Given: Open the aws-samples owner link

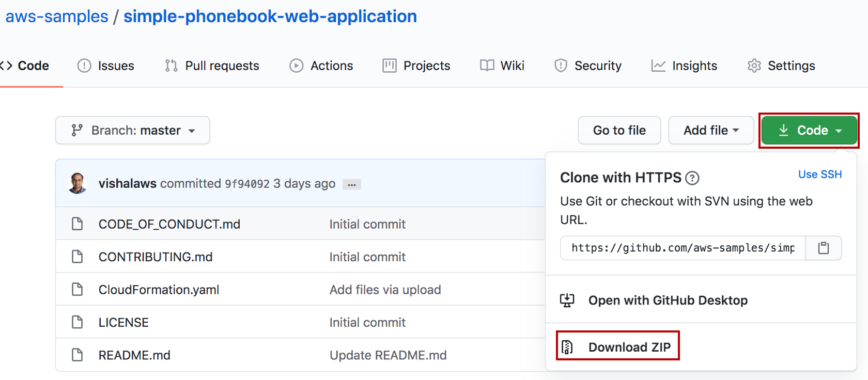Looking at the screenshot, I should [57, 17].
